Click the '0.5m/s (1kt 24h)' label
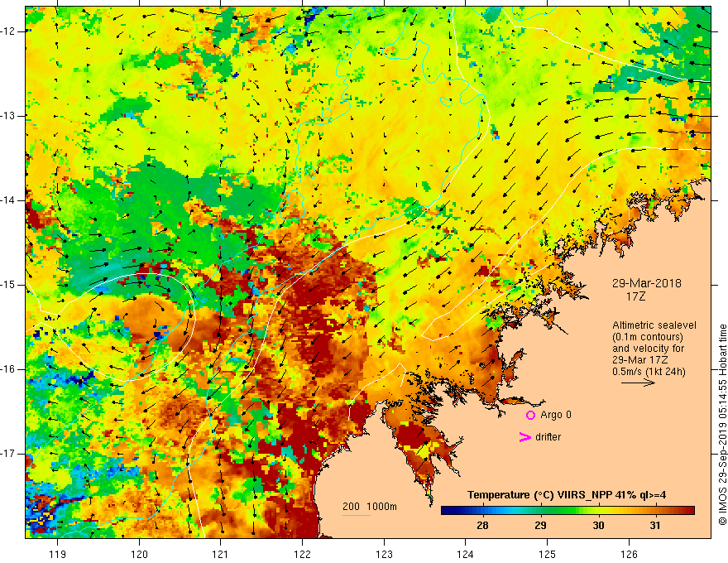Viewport: 728px width, 563px height. coord(649,372)
